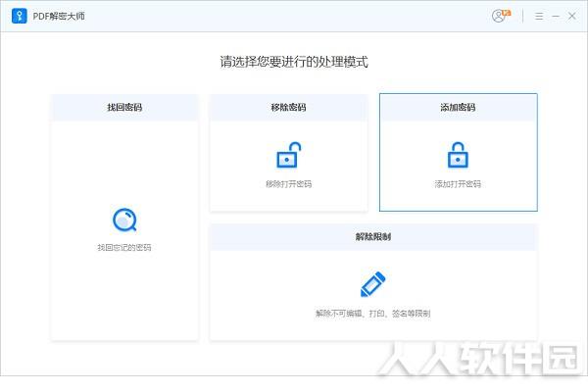
Task: Minimize the PDF解密大师 window
Action: (x=556, y=16)
